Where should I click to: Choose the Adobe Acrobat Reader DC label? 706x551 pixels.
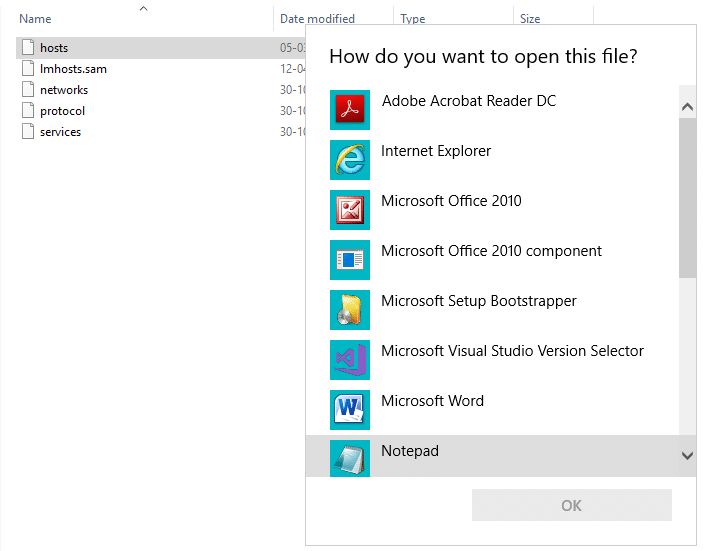469,101
